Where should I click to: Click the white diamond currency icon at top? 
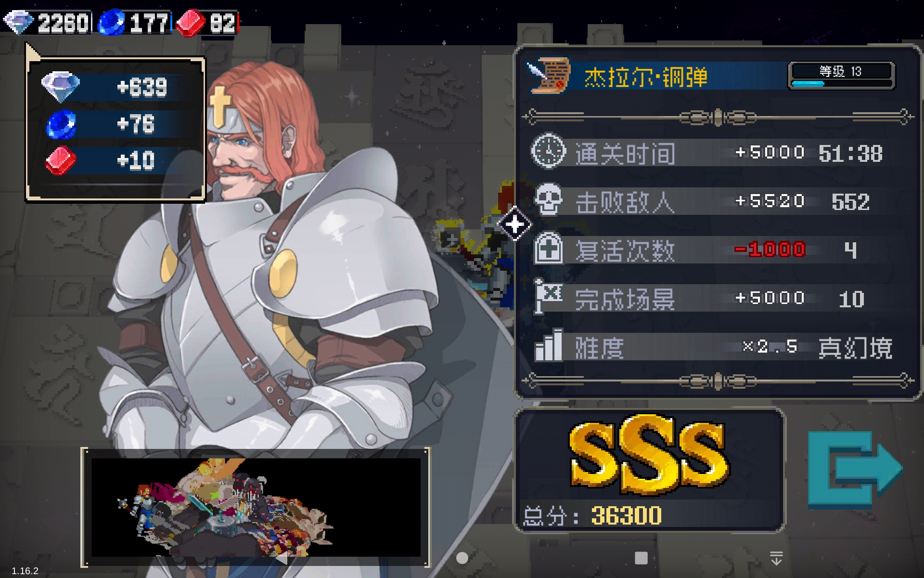click(x=18, y=22)
